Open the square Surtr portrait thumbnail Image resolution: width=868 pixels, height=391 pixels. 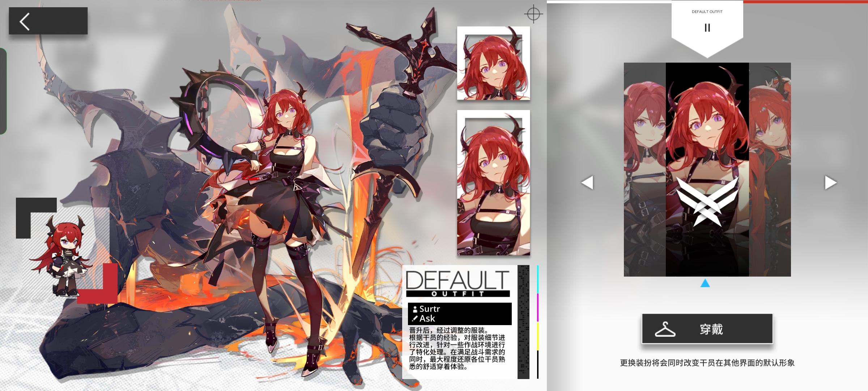click(493, 63)
